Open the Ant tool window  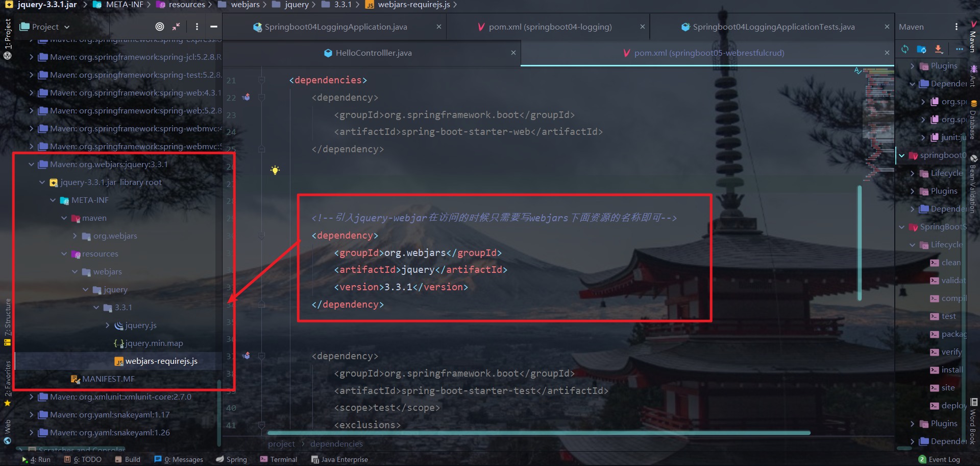pyautogui.click(x=973, y=76)
